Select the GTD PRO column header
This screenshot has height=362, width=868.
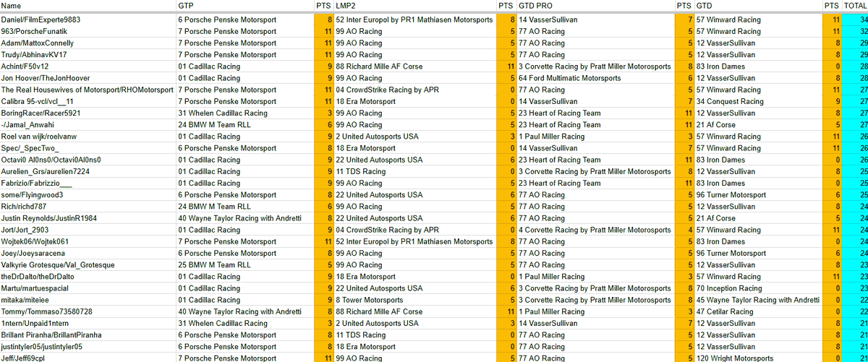596,6
